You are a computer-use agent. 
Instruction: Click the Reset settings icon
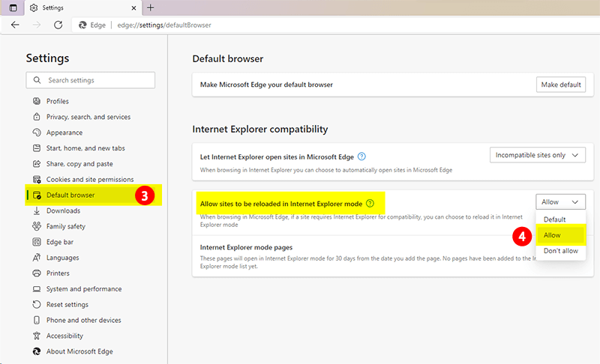coord(37,305)
